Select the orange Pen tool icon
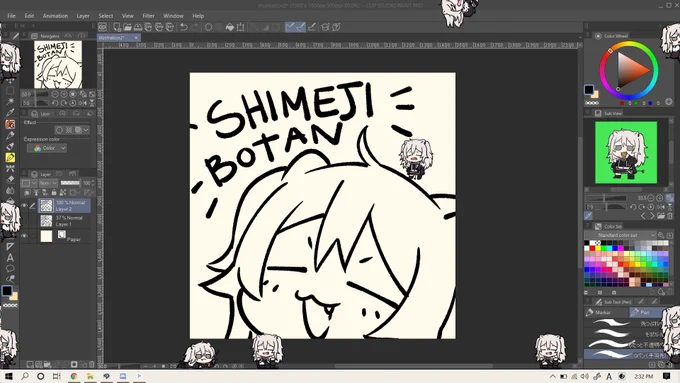The height and width of the screenshot is (383, 680). (x=10, y=124)
